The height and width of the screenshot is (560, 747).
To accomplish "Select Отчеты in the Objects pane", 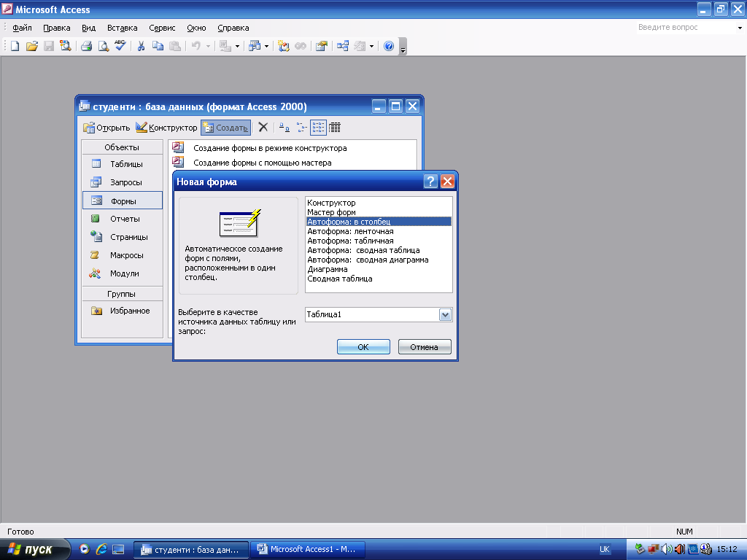I will tap(123, 219).
